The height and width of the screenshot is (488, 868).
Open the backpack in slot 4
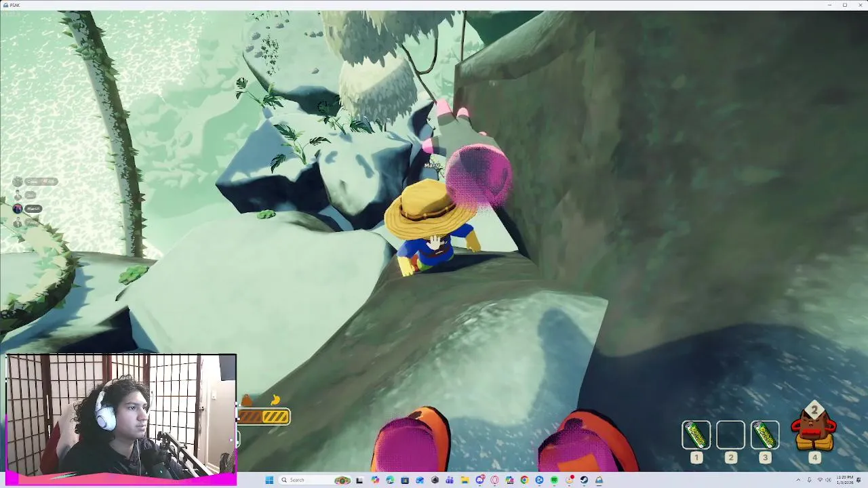coord(814,428)
